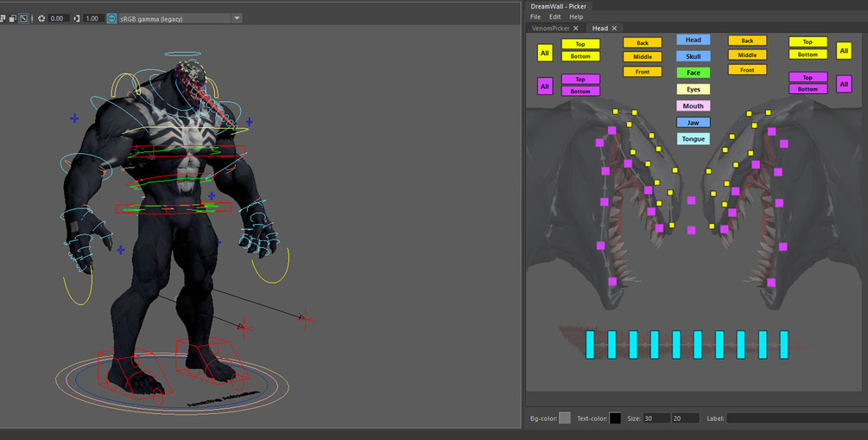Click the blue Head picker button

693,40
